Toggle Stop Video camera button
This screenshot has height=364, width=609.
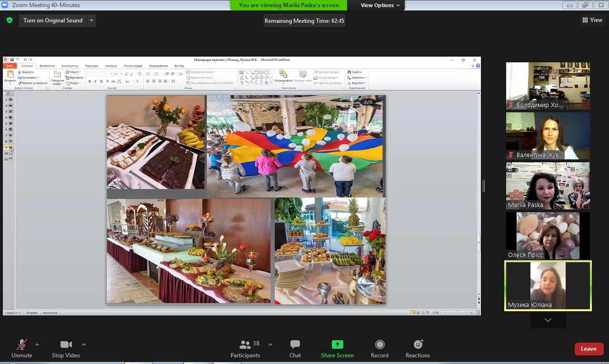(66, 344)
